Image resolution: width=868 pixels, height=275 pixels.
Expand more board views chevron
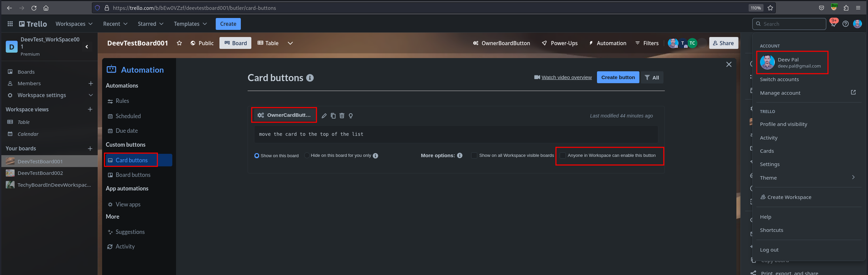[x=290, y=43]
